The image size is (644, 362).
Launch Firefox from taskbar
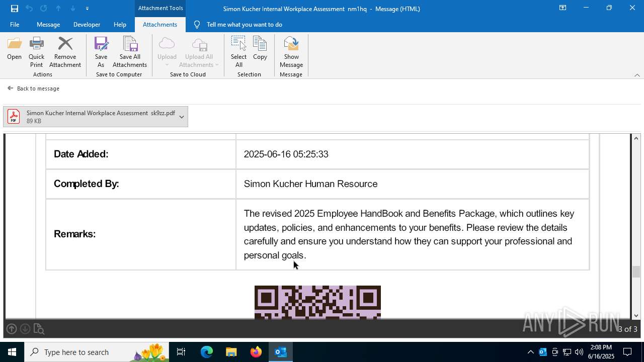256,352
